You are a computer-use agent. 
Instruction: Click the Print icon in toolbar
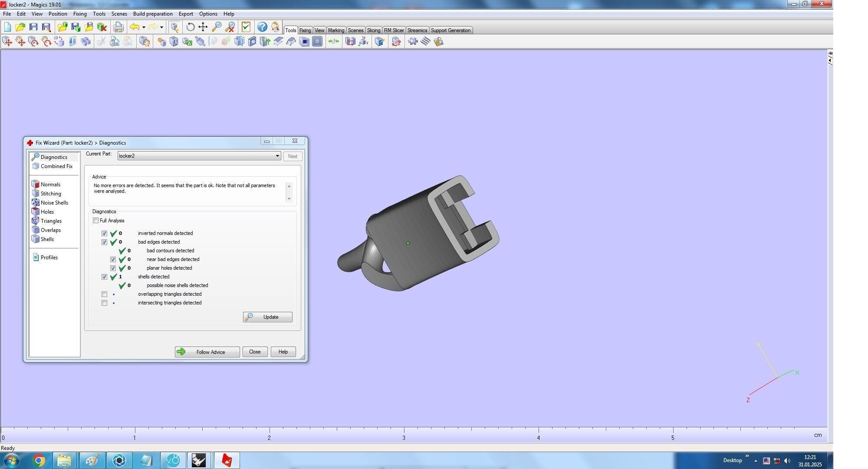[118, 27]
